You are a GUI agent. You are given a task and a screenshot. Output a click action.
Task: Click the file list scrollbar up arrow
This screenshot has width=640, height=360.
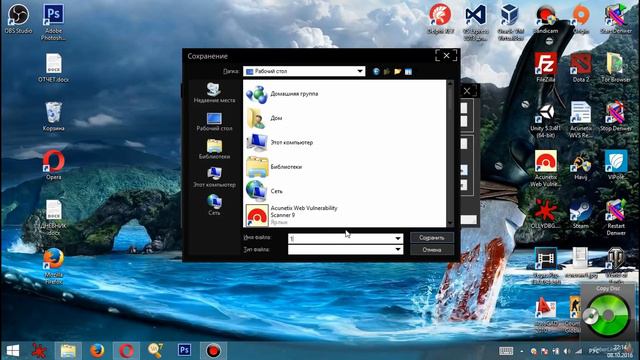[x=450, y=83]
